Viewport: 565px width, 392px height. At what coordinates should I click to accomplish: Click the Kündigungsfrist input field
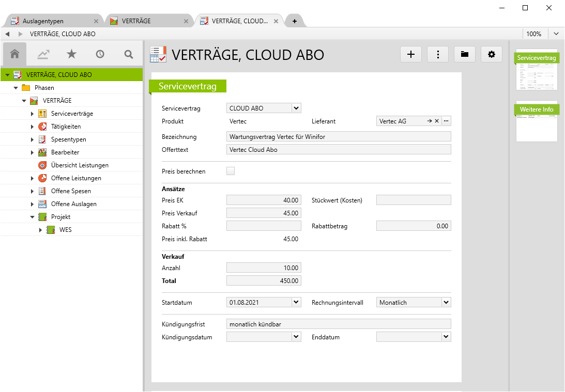(x=339, y=324)
